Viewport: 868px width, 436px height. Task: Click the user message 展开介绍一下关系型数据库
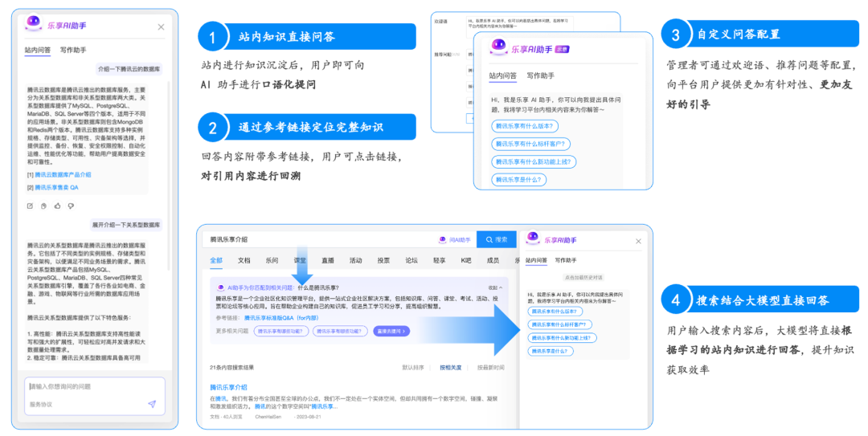point(126,225)
